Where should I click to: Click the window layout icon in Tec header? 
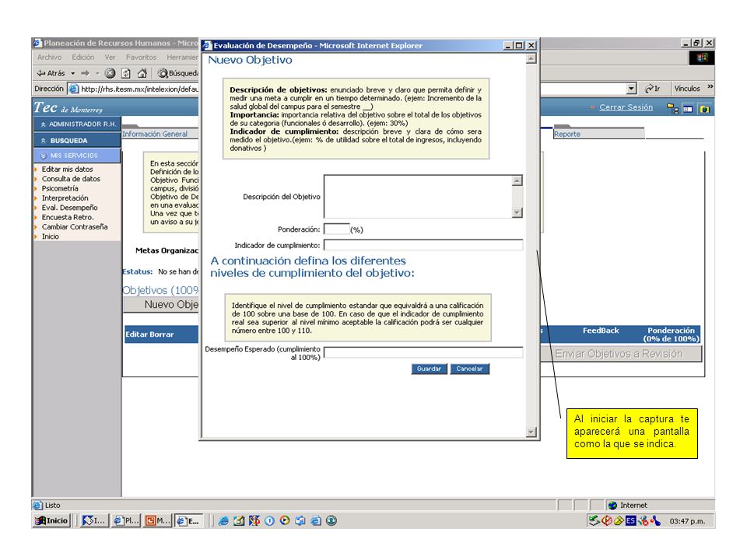(x=687, y=109)
